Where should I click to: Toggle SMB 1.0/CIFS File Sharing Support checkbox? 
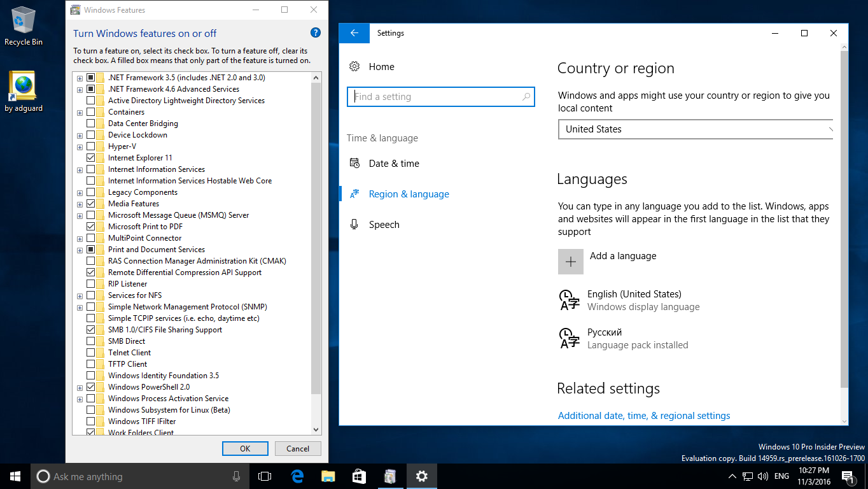coord(90,330)
